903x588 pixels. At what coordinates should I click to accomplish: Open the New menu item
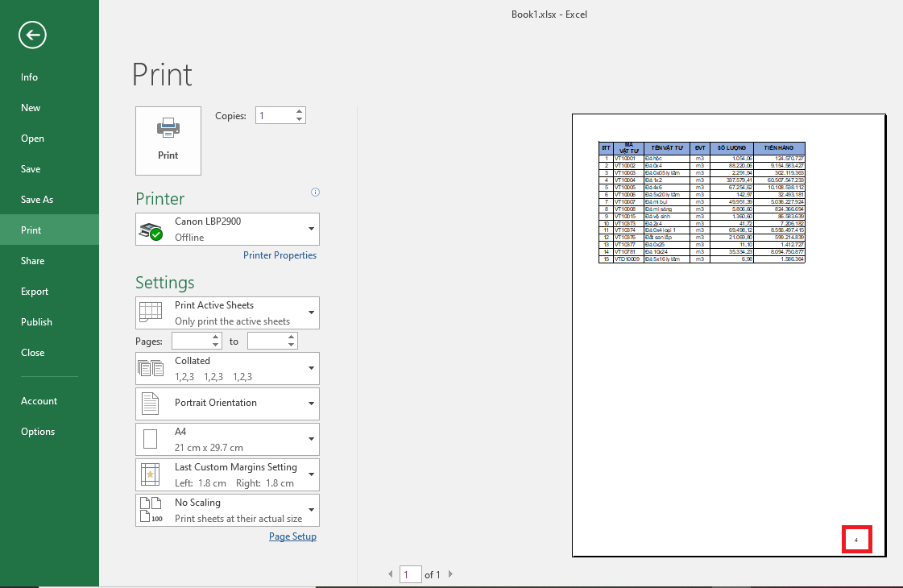pos(49,108)
